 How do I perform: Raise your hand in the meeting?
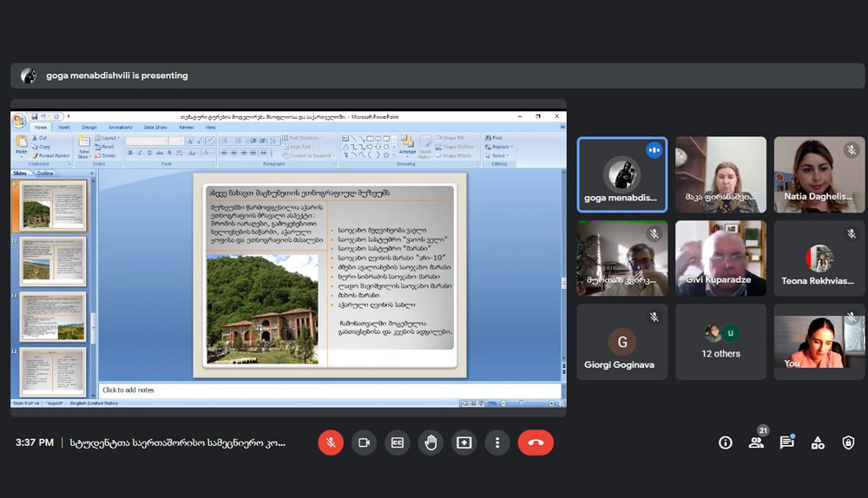(431, 442)
